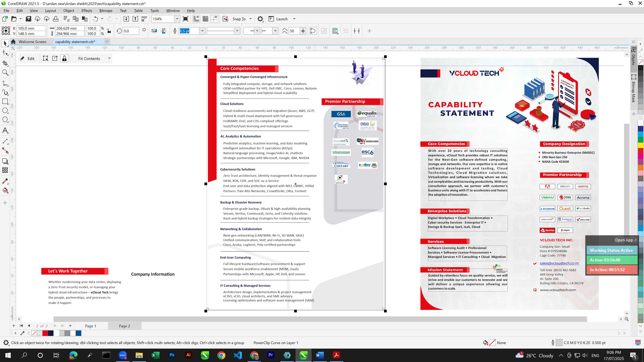Click the horizontal scrollbar

[320, 319]
